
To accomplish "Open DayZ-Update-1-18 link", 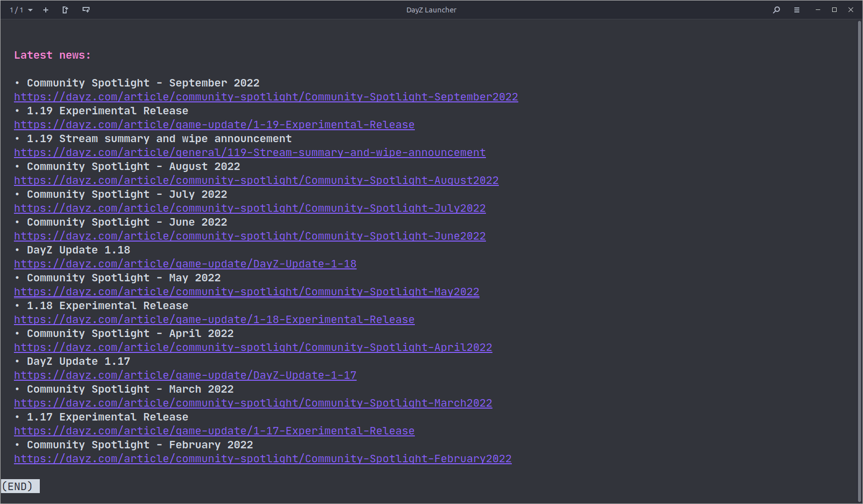I will click(x=185, y=264).
